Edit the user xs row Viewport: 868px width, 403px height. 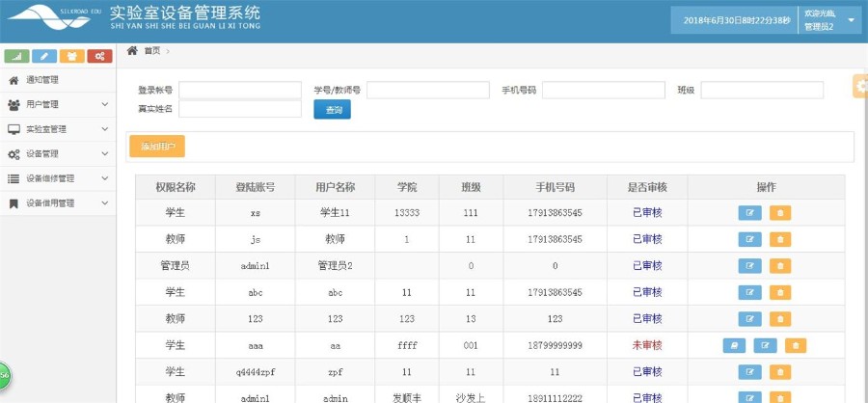point(749,213)
